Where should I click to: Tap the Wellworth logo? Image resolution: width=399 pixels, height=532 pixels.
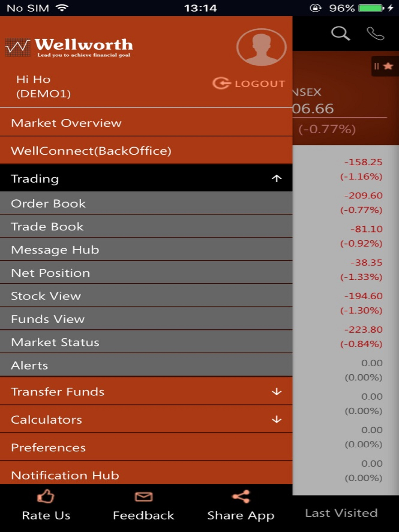pyautogui.click(x=69, y=47)
